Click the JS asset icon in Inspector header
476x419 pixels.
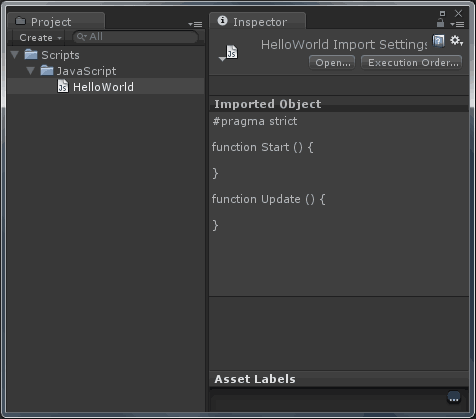pyautogui.click(x=231, y=52)
